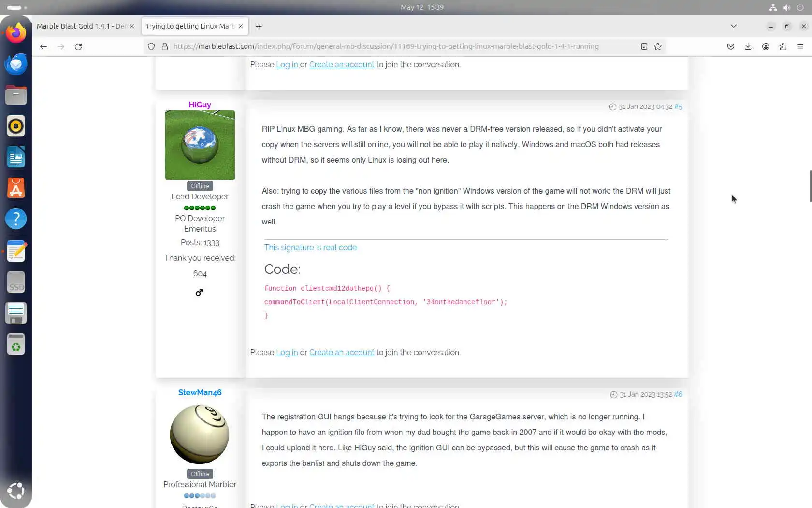Switch to Marble Blast Gold 1.4.1 tab
The height and width of the screenshot is (508, 812).
(x=81, y=26)
